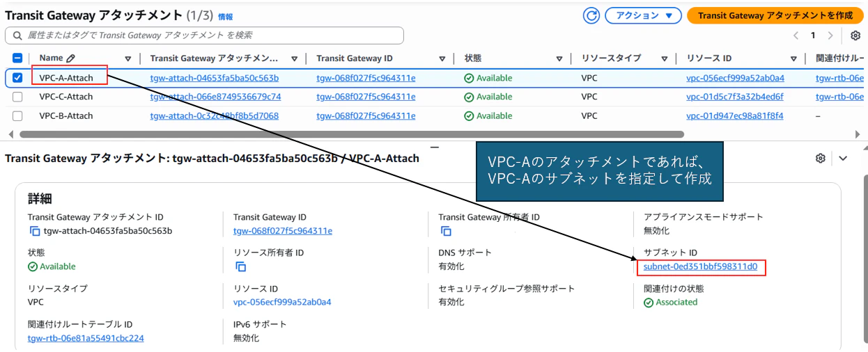This screenshot has width=868, height=352.
Task: Edit Name column pencil icon
Action: pos(71,58)
